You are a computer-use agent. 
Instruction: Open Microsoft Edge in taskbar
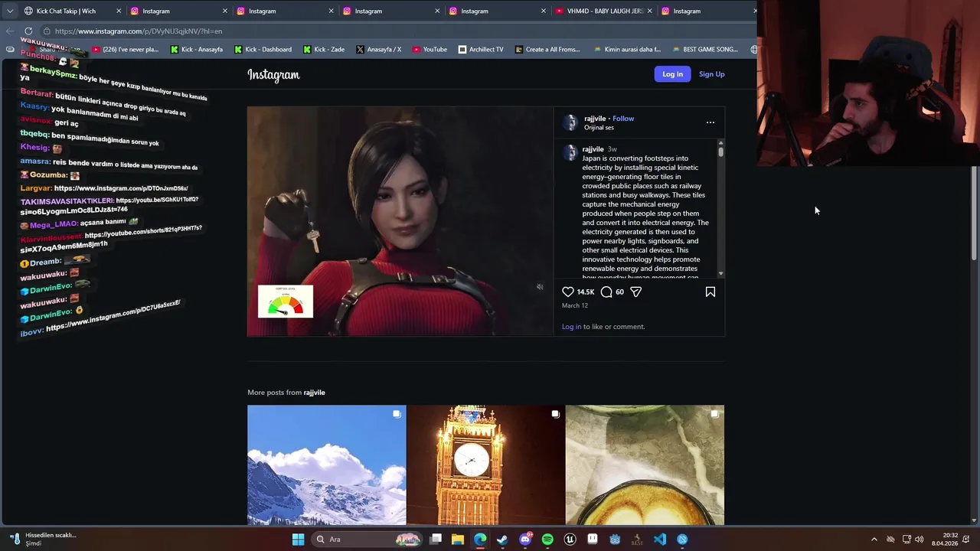coord(480,540)
